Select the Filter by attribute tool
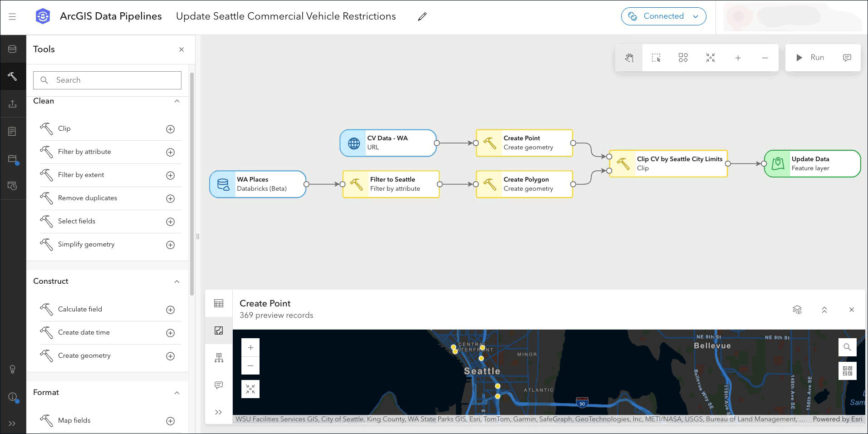 pyautogui.click(x=84, y=152)
